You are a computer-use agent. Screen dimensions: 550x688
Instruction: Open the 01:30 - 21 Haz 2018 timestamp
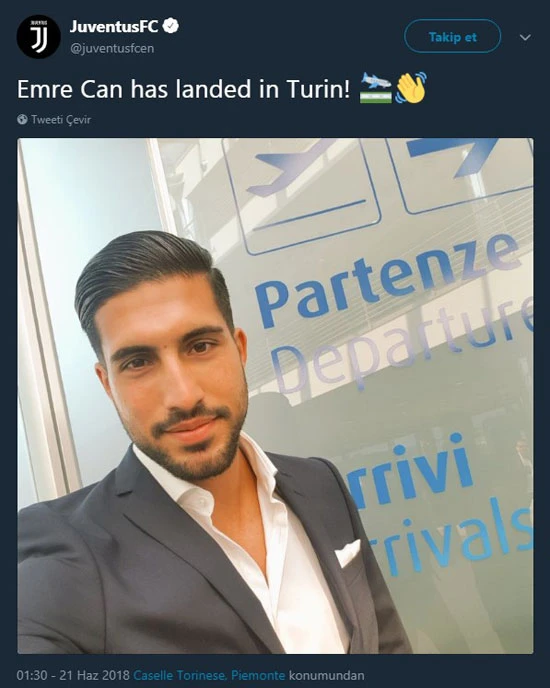coord(73,675)
